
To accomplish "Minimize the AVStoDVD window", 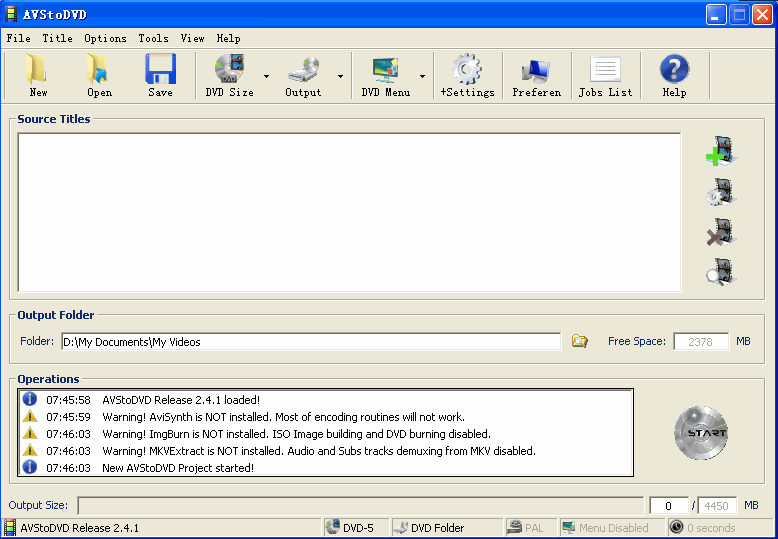I will click(x=715, y=14).
